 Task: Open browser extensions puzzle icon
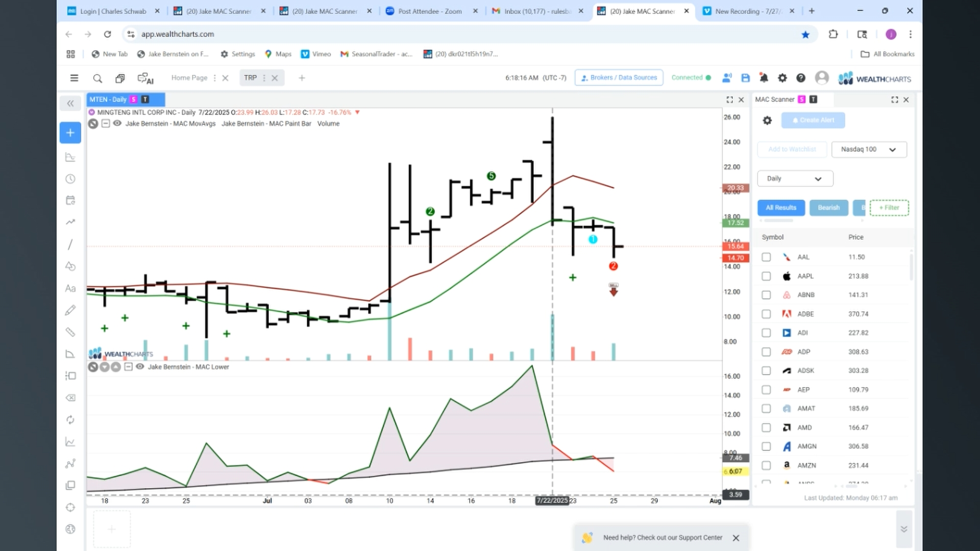coord(833,34)
